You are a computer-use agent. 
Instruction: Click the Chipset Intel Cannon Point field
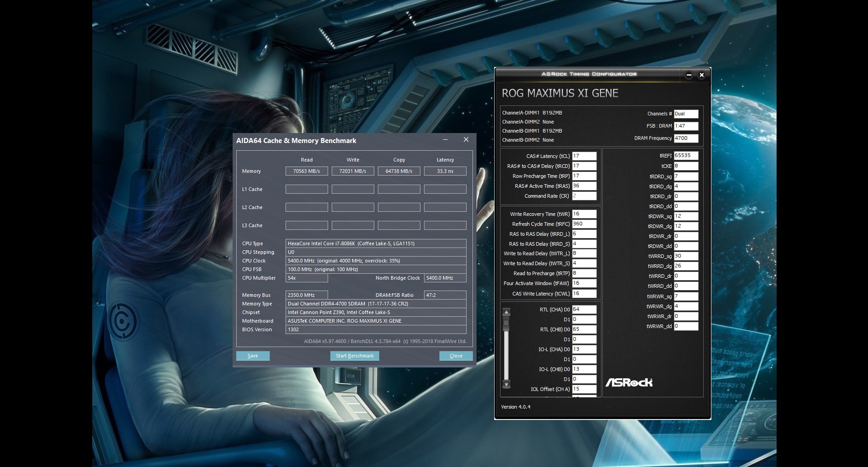pyautogui.click(x=376, y=312)
